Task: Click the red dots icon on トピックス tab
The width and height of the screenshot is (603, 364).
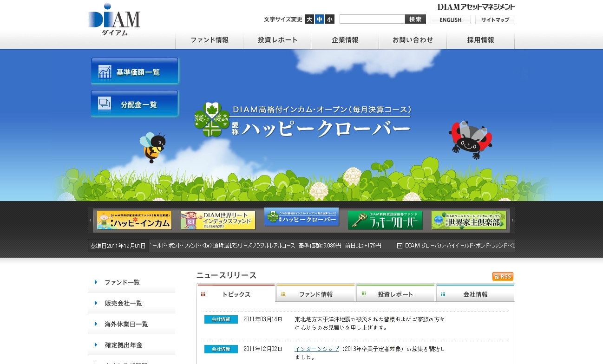Action: [203, 294]
